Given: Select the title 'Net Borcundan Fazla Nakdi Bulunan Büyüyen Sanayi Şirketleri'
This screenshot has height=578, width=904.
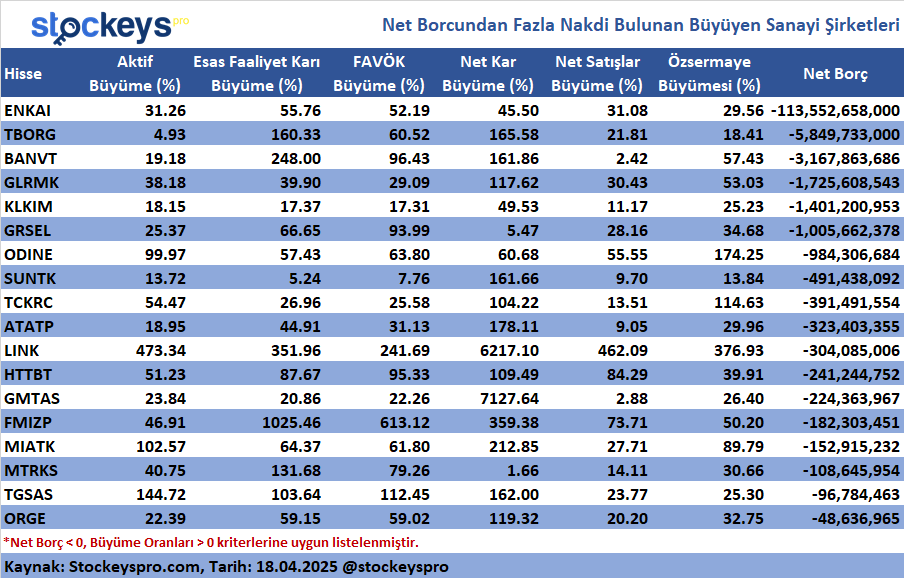Looking at the screenshot, I should (641, 25).
